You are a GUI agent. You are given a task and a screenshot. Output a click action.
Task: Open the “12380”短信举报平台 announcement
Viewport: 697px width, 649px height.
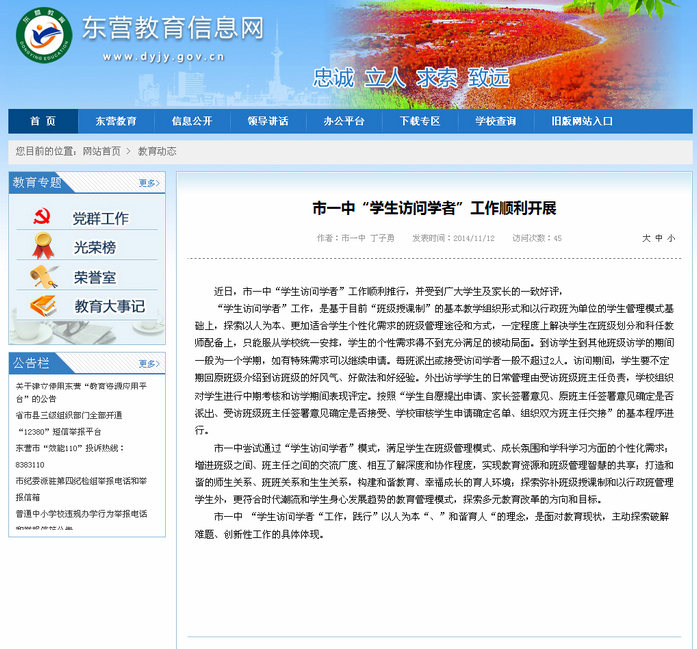[59, 432]
